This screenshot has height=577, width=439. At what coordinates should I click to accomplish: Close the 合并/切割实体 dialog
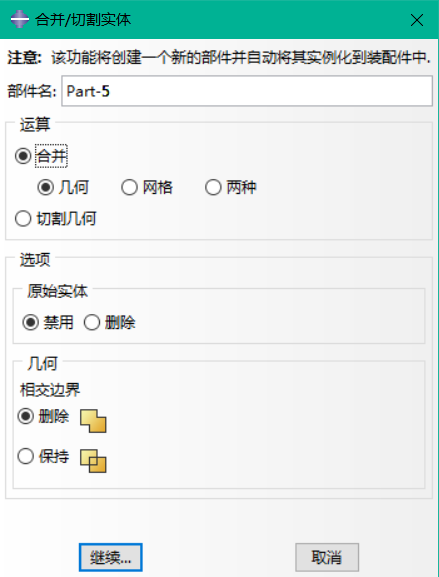417,20
